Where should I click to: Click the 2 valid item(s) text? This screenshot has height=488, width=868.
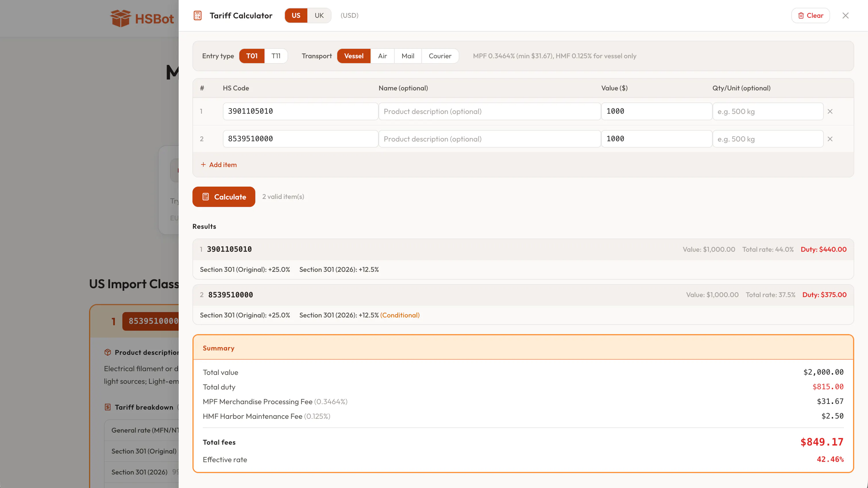pyautogui.click(x=283, y=197)
